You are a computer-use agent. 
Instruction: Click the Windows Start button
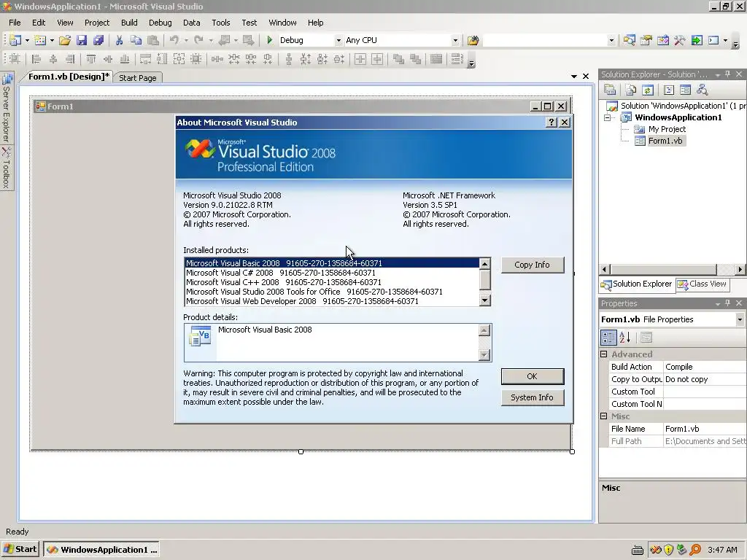pyautogui.click(x=20, y=549)
